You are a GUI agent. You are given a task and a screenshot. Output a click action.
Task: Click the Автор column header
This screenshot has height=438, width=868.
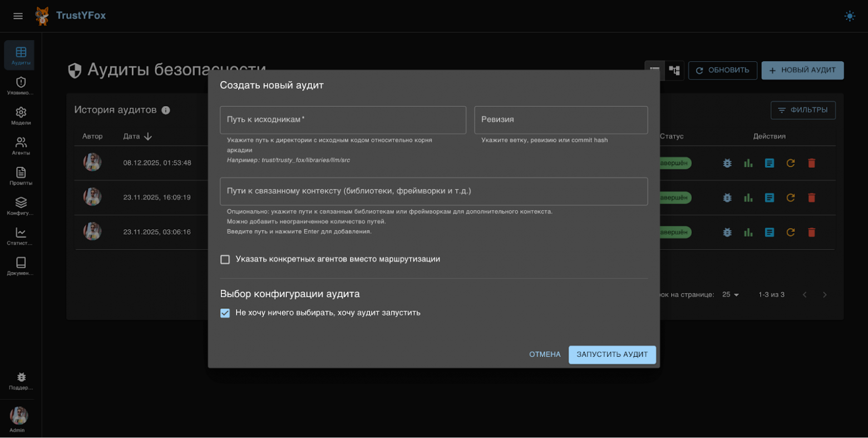coord(92,136)
